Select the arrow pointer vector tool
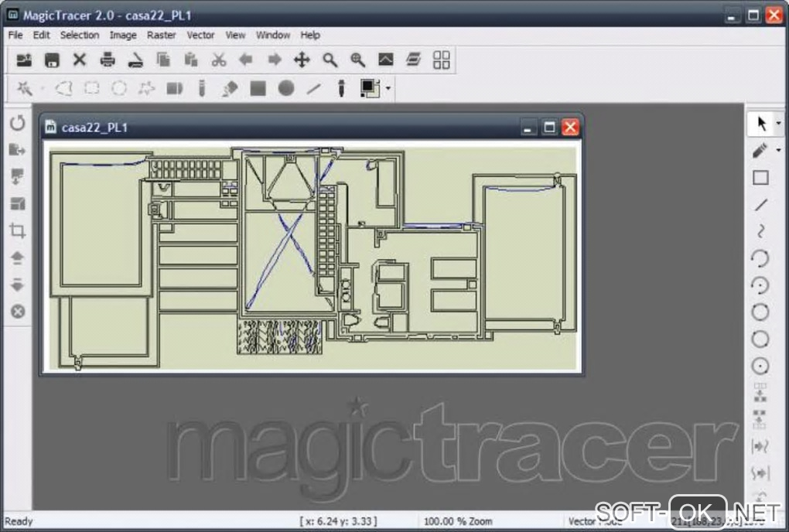789x532 pixels. 761,123
